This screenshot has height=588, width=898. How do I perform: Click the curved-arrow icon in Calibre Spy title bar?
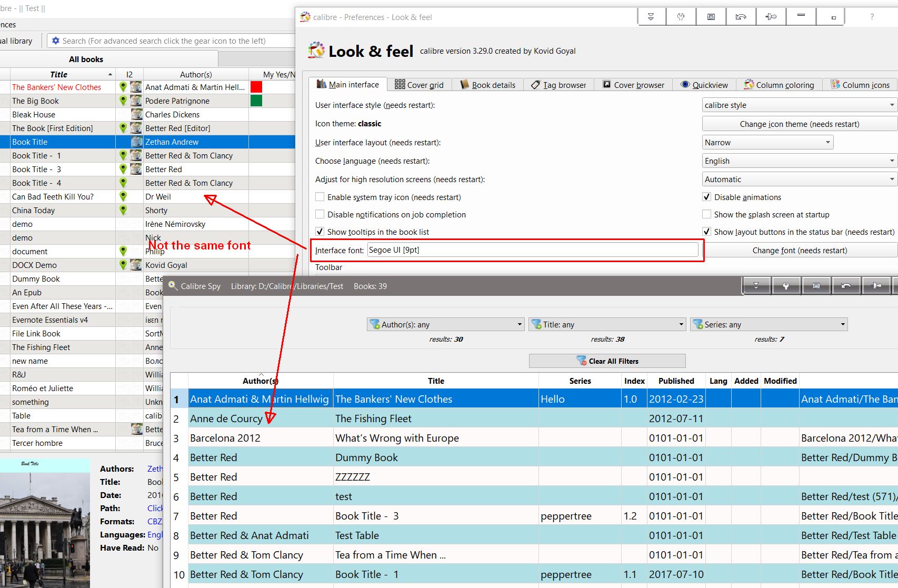click(x=846, y=286)
